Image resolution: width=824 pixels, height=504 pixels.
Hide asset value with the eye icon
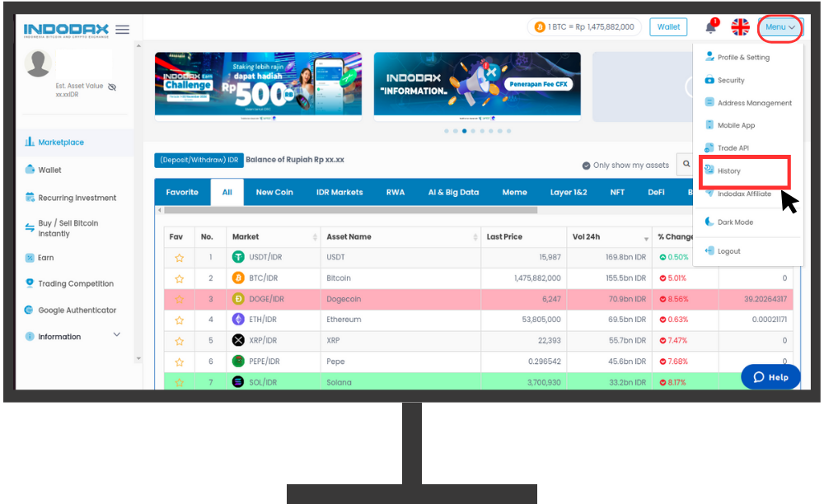coord(112,86)
